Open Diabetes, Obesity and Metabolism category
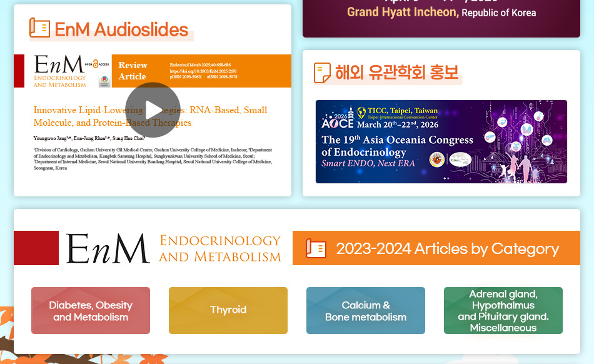 coord(91,311)
